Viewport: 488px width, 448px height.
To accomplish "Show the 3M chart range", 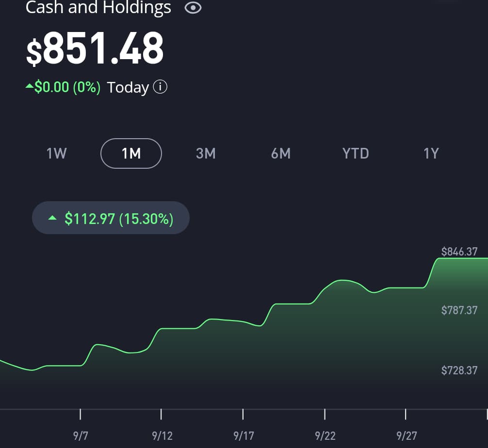I will click(x=206, y=154).
